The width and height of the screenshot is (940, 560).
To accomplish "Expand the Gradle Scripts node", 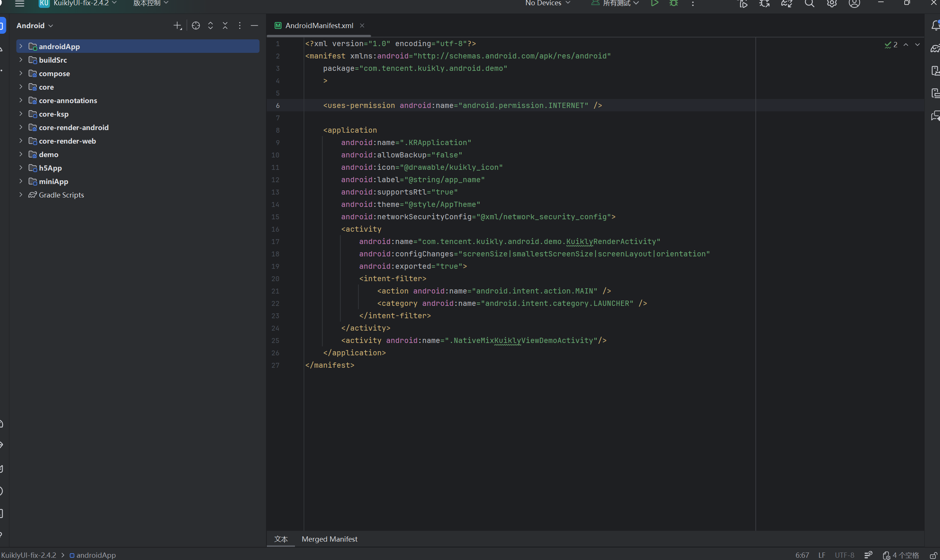I will pos(21,195).
